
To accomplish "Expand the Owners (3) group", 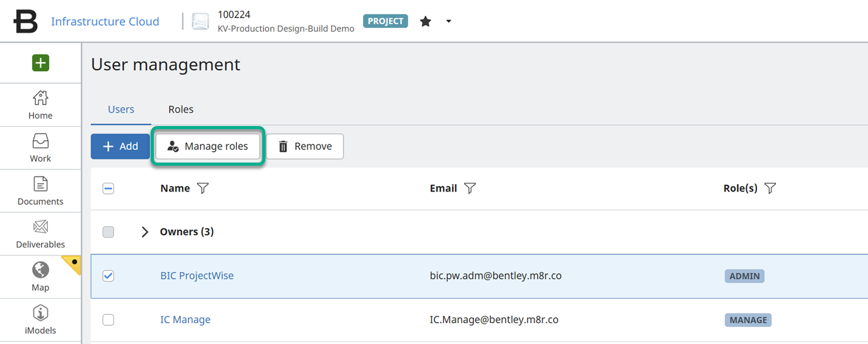I will 145,232.
